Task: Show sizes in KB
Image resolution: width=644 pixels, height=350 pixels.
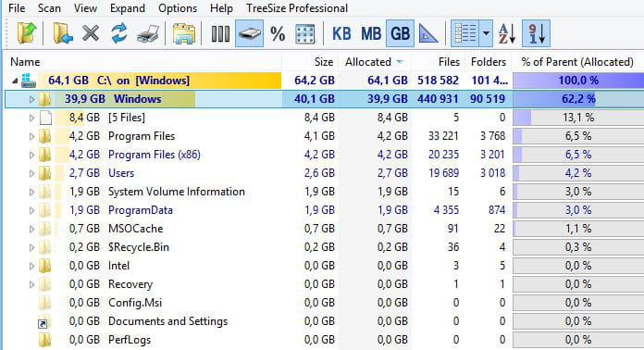Action: click(341, 33)
